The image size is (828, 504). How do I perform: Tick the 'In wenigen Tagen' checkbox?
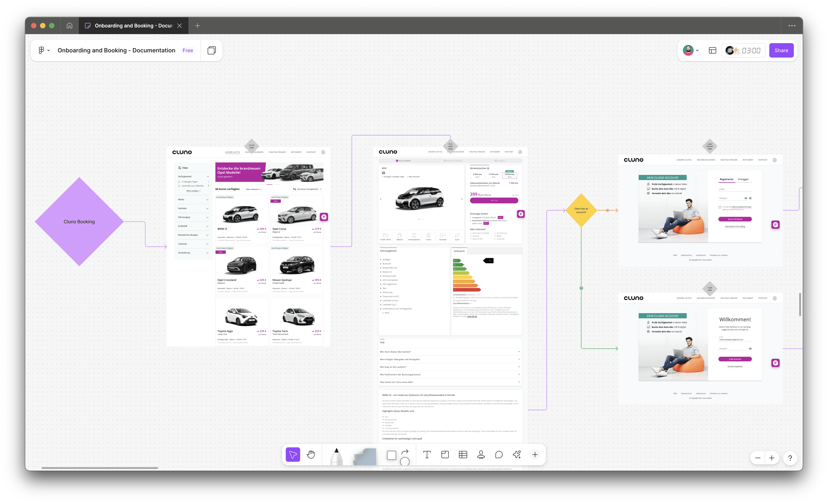[x=179, y=182]
